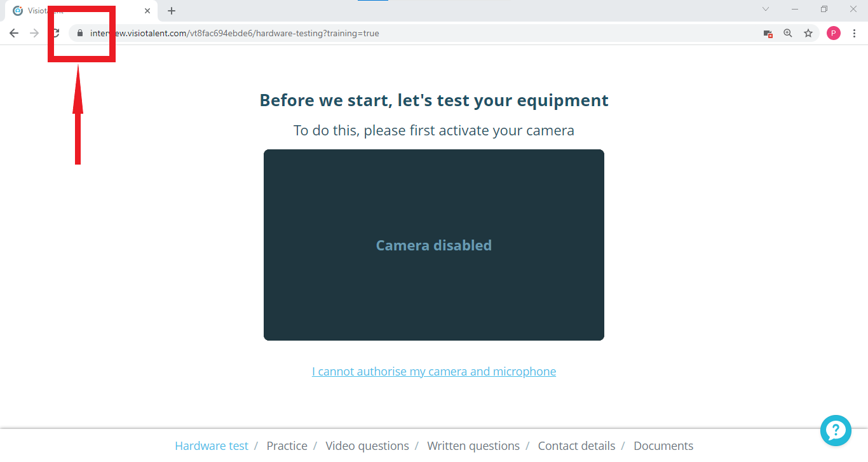The width and height of the screenshot is (868, 462).
Task: Go back using the browser back arrow
Action: (x=14, y=33)
